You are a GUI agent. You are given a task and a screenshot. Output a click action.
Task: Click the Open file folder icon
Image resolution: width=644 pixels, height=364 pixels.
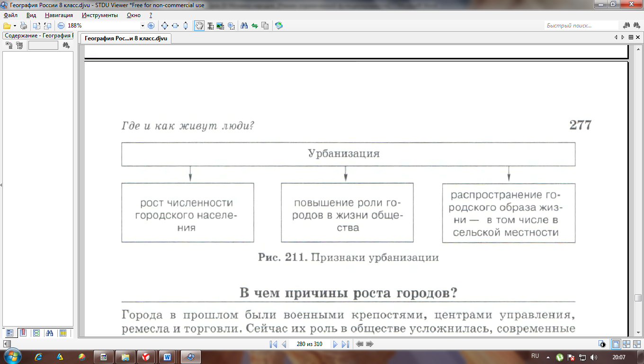[7, 26]
